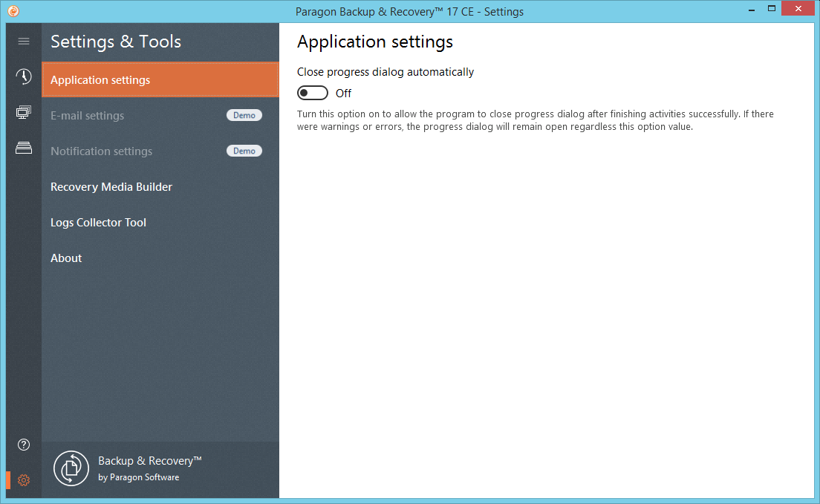Click the Backup & Recovery logo icon
This screenshot has width=820, height=504.
coord(71,468)
